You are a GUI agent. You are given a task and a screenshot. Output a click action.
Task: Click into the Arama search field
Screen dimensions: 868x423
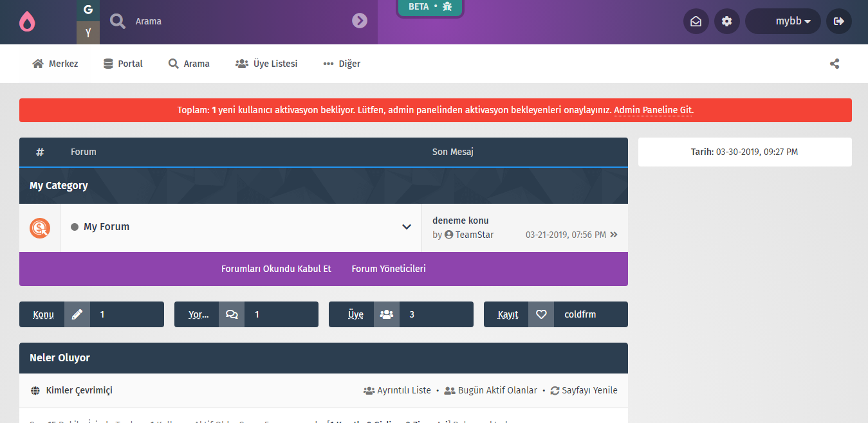(238, 21)
